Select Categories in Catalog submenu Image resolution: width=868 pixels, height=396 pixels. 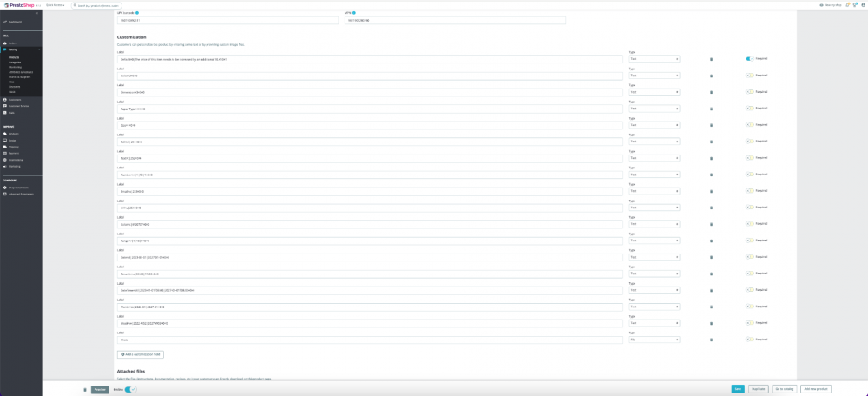[15, 62]
